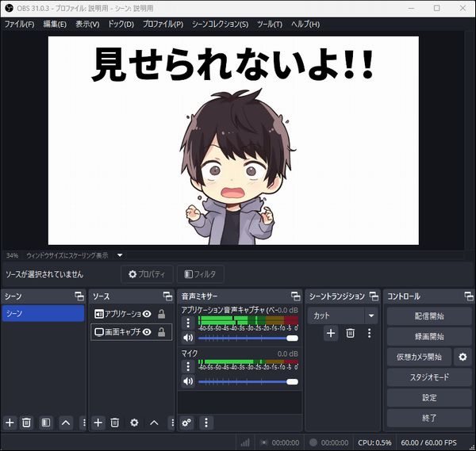476x451 pixels.
Task: Click the preview canvas image
Action: point(233,140)
